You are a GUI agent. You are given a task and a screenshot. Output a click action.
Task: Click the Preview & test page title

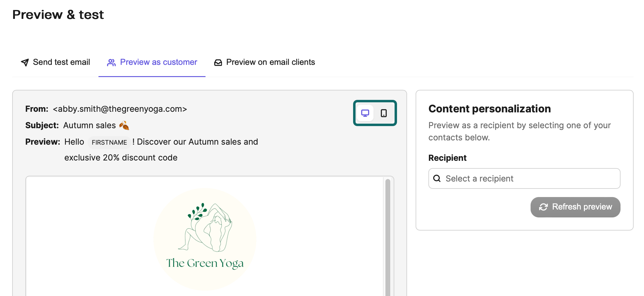pos(58,15)
